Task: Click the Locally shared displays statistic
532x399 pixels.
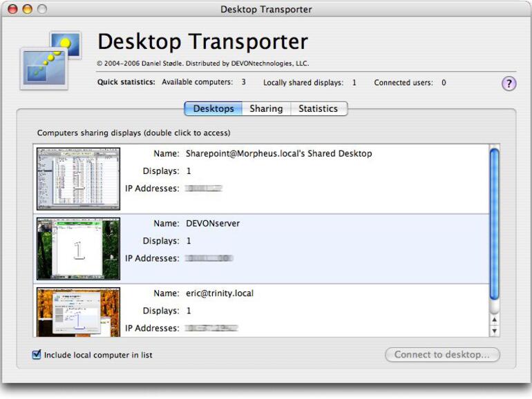Action: click(310, 82)
